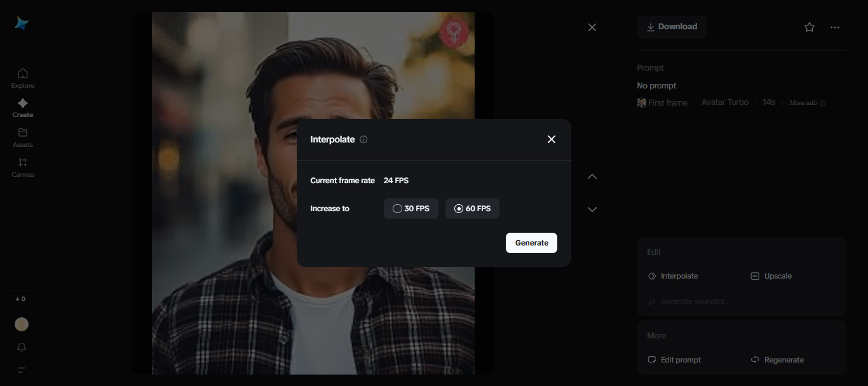Open the Assets folder in the sidebar
868x386 pixels.
(x=23, y=137)
